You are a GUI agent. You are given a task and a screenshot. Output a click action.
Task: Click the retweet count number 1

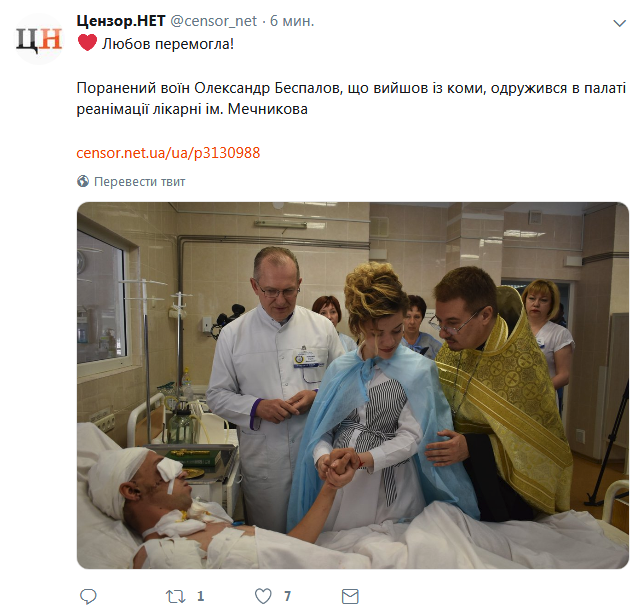(x=200, y=596)
